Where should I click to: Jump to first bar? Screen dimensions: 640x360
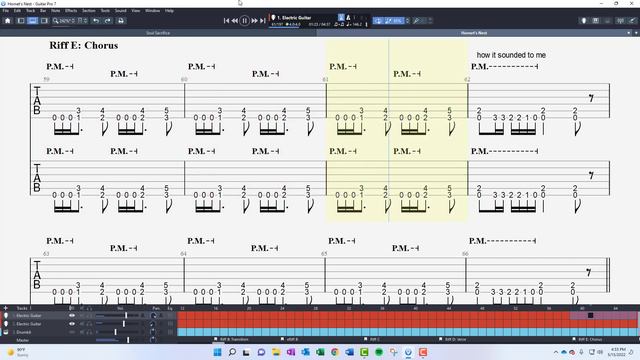pyautogui.click(x=226, y=21)
